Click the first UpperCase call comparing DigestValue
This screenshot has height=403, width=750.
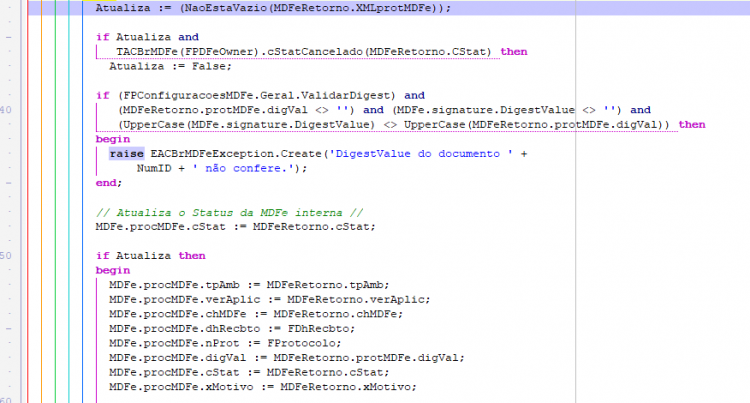click(247, 125)
